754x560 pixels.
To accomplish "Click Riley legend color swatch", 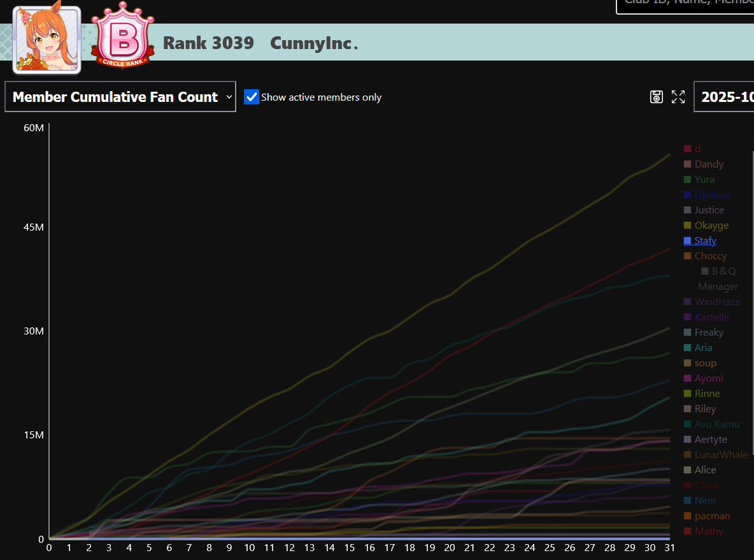I will click(x=688, y=409).
